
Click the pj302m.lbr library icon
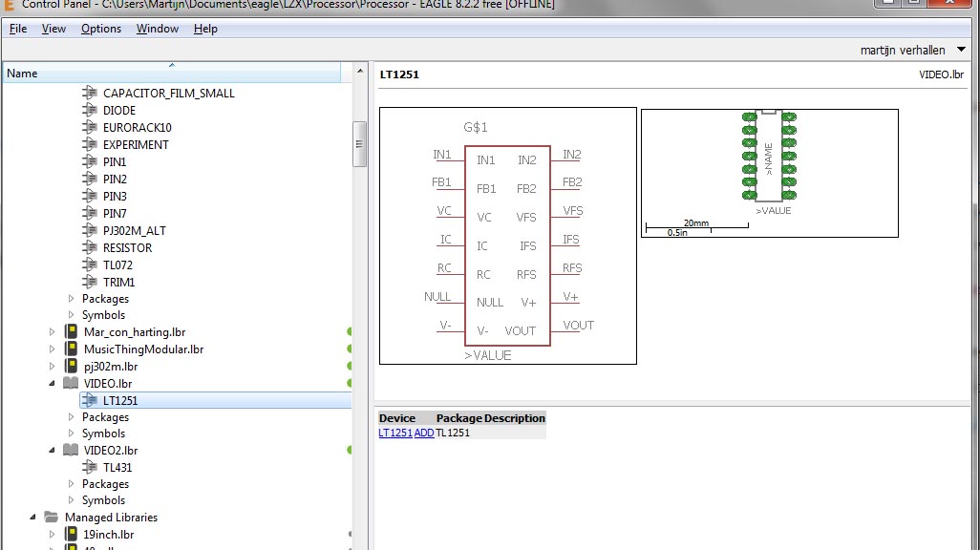pyautogui.click(x=71, y=366)
